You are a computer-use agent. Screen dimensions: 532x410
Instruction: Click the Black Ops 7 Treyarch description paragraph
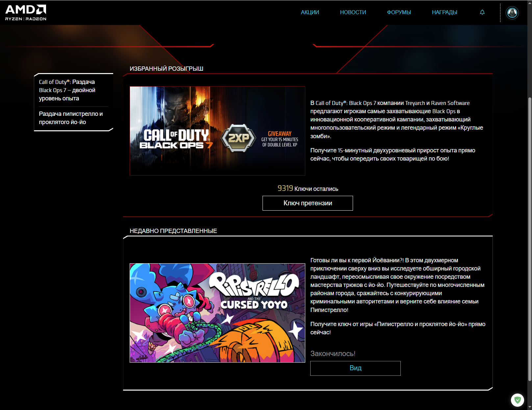(x=397, y=119)
